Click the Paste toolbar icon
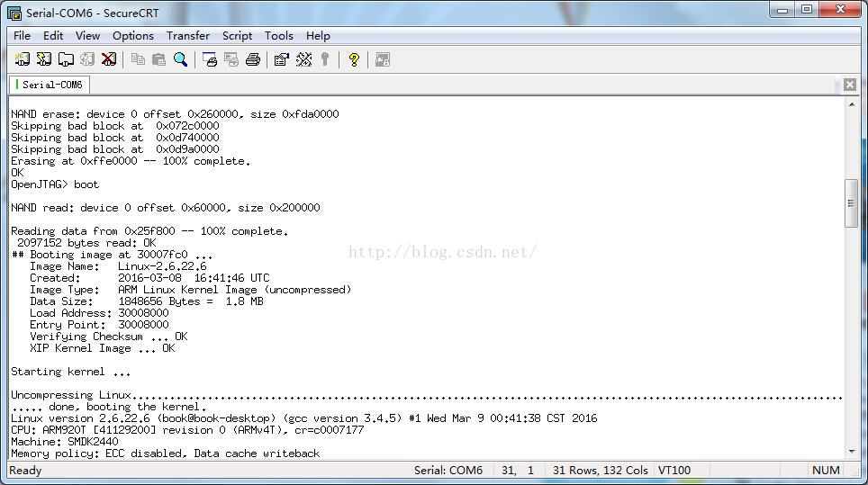The image size is (868, 485). click(x=158, y=59)
